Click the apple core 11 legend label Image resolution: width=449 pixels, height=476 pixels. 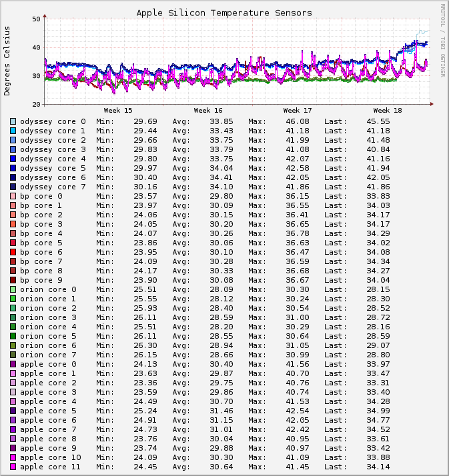click(x=51, y=467)
